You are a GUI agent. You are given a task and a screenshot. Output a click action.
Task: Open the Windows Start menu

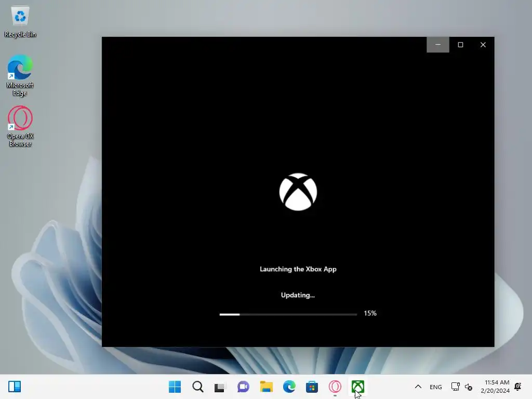(x=175, y=387)
